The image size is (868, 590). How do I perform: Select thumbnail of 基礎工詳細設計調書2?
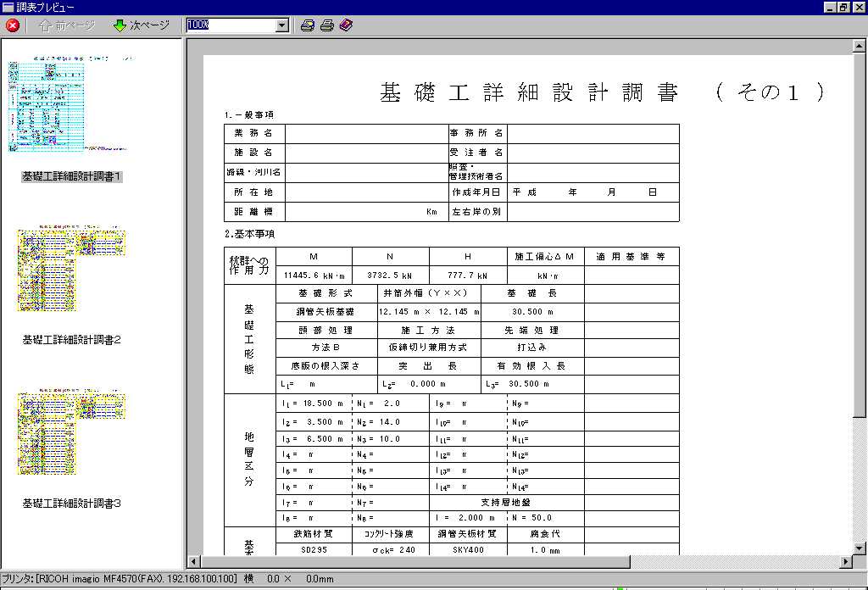coord(71,268)
